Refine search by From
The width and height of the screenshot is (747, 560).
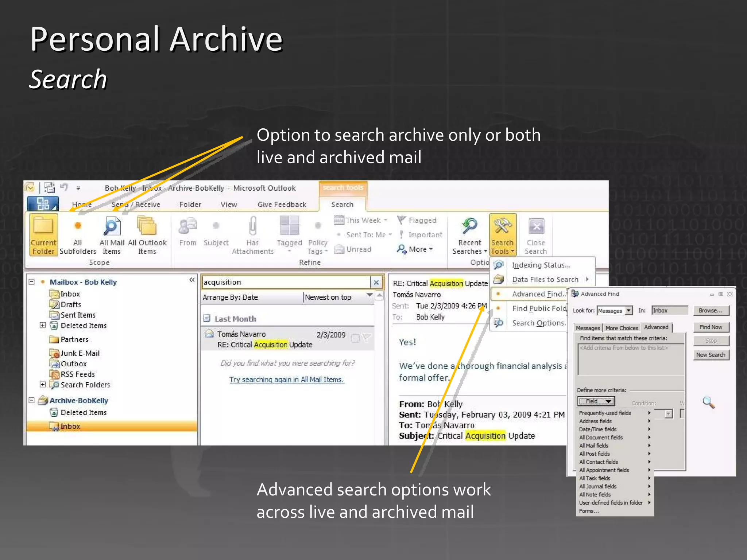tap(187, 232)
